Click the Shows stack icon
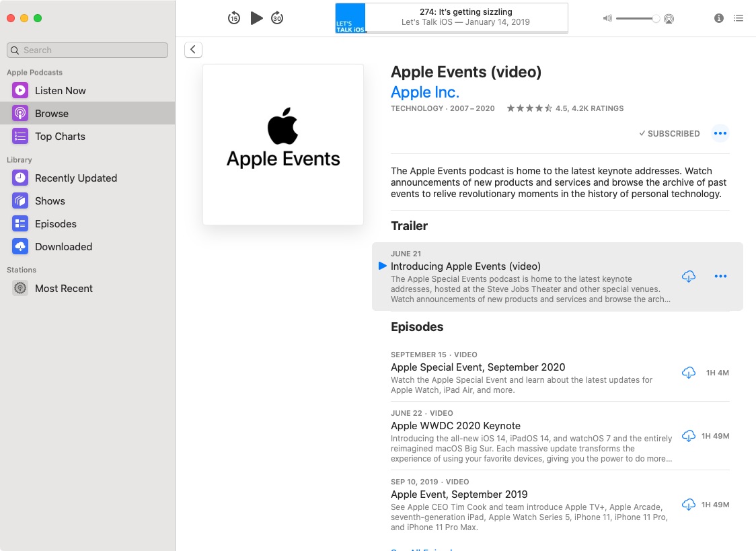This screenshot has width=756, height=551. (20, 201)
